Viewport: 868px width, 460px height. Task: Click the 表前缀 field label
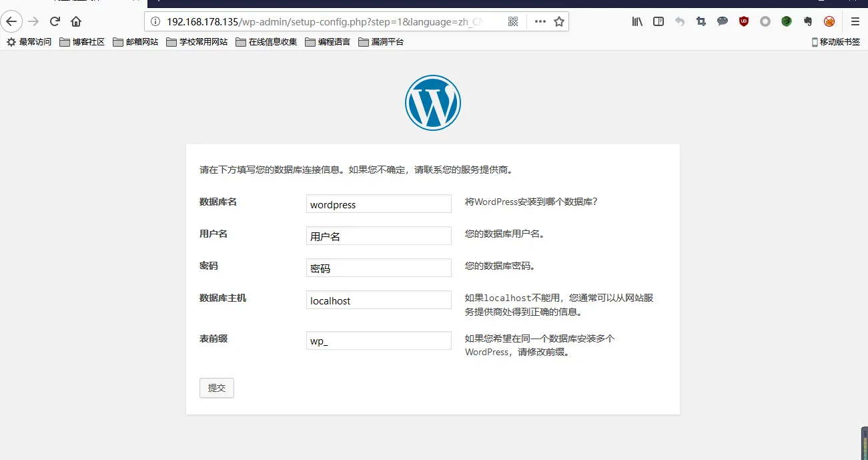213,338
